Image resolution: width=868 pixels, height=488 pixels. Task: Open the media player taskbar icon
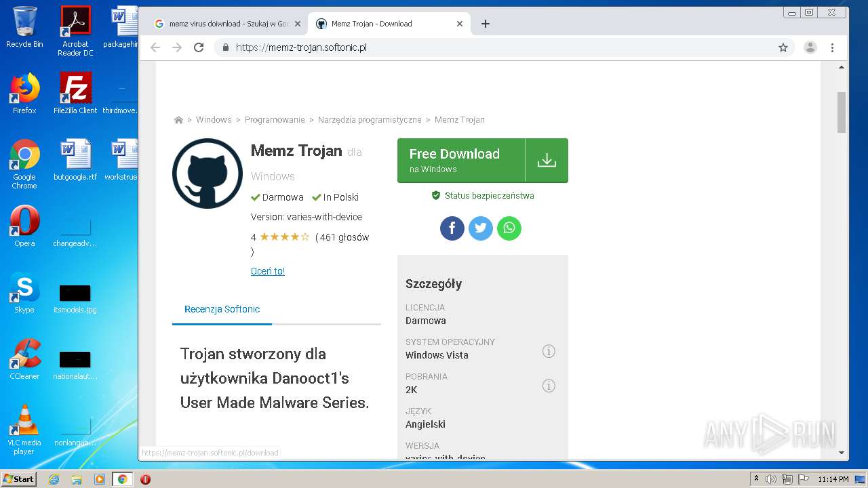(x=100, y=479)
